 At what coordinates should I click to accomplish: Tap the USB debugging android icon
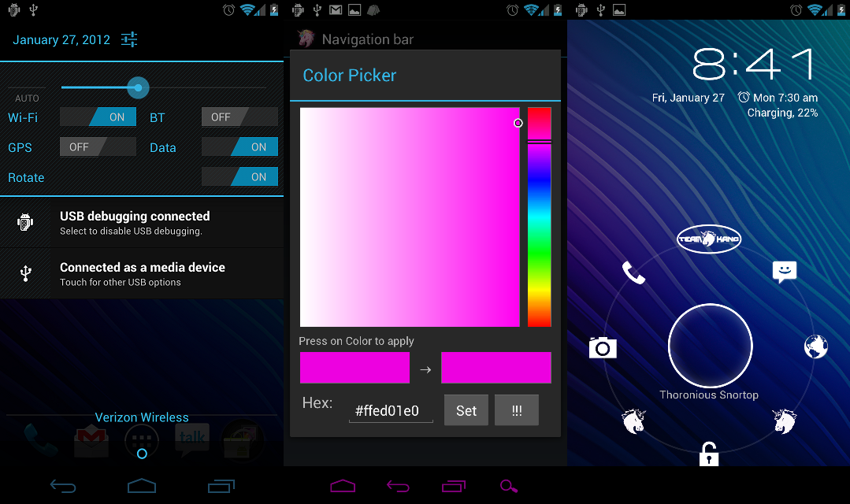25,222
